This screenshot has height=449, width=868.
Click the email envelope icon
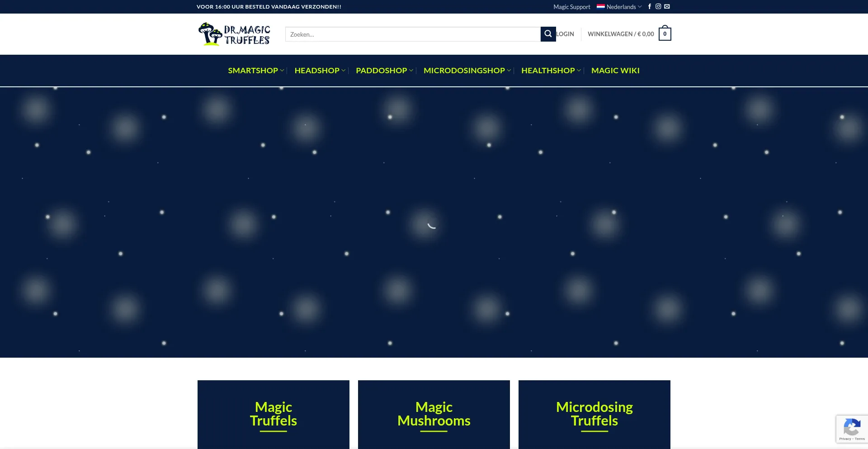[667, 6]
